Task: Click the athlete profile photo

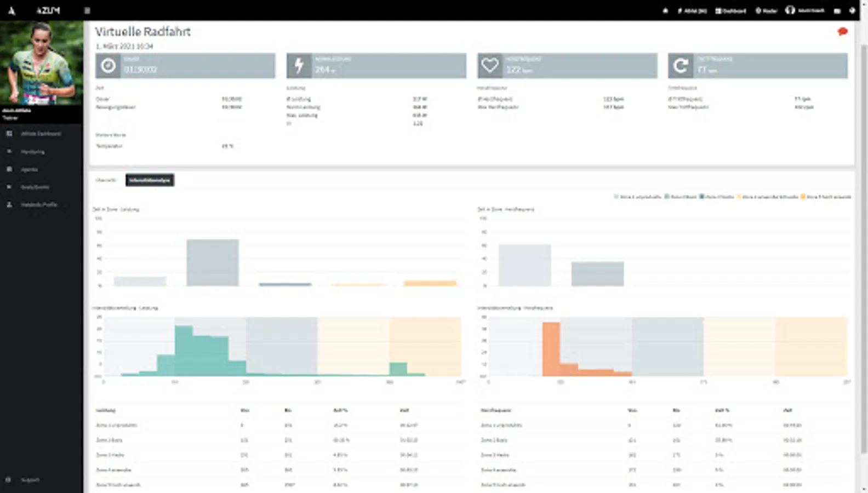Action: [x=42, y=63]
